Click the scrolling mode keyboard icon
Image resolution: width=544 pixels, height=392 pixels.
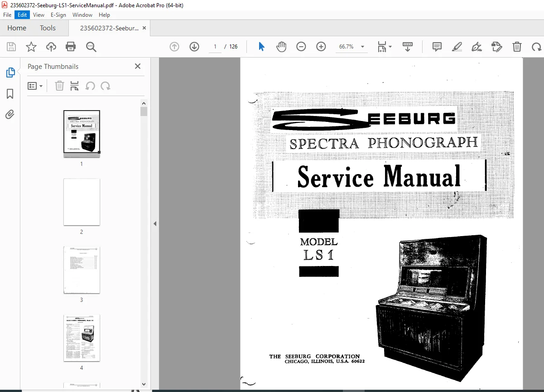408,47
